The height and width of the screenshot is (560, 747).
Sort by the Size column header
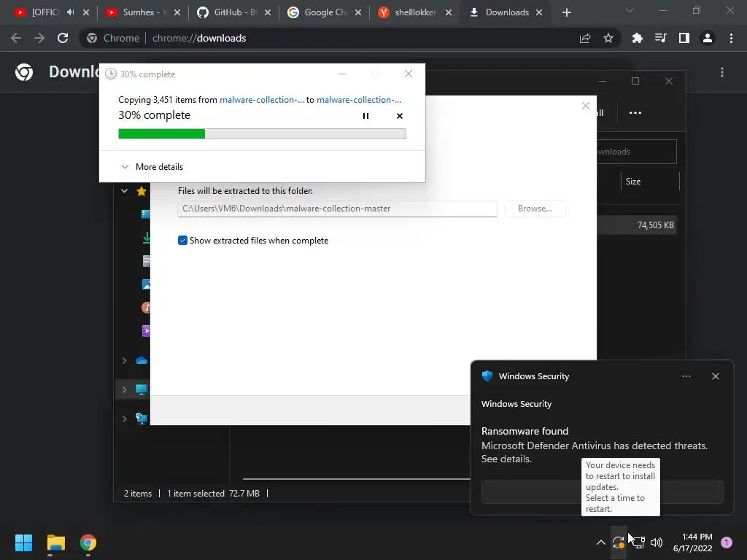click(633, 182)
